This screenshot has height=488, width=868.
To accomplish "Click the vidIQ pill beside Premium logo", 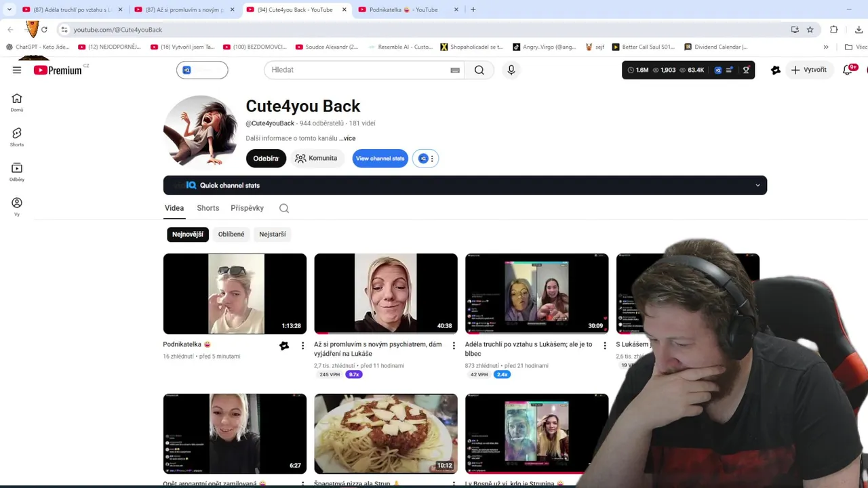I will pyautogui.click(x=202, y=70).
